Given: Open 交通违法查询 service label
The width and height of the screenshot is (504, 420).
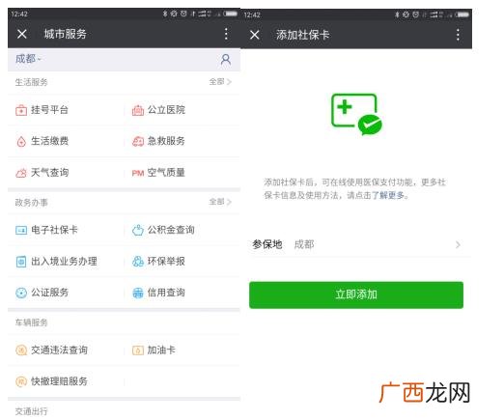Looking at the screenshot, I should [59, 350].
